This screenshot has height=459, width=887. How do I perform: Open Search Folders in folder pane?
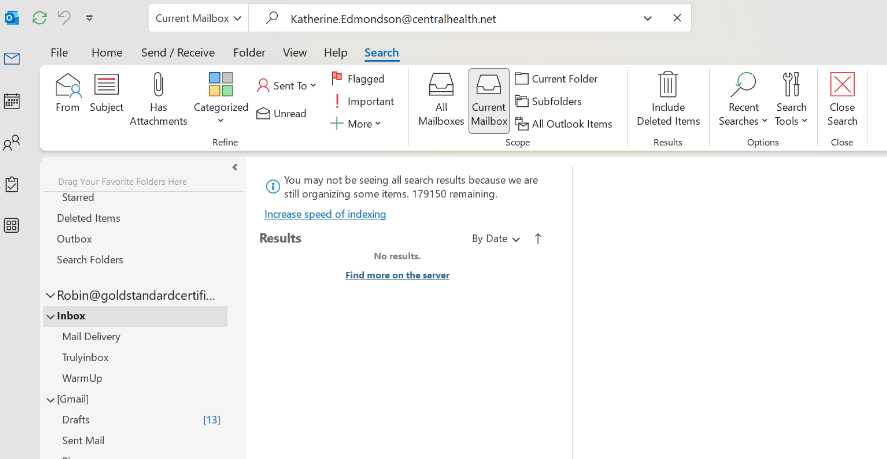90,260
